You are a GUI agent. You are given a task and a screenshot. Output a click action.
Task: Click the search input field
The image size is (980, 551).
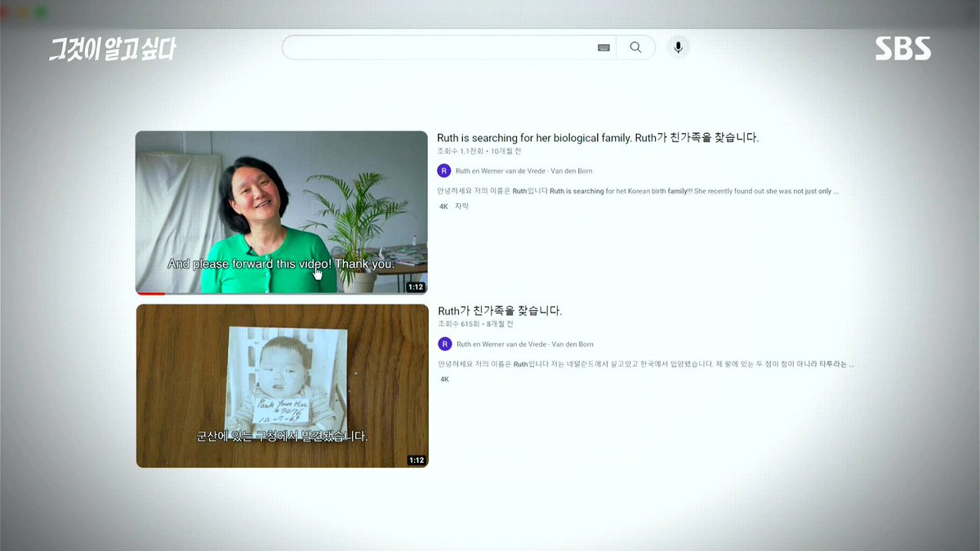448,47
